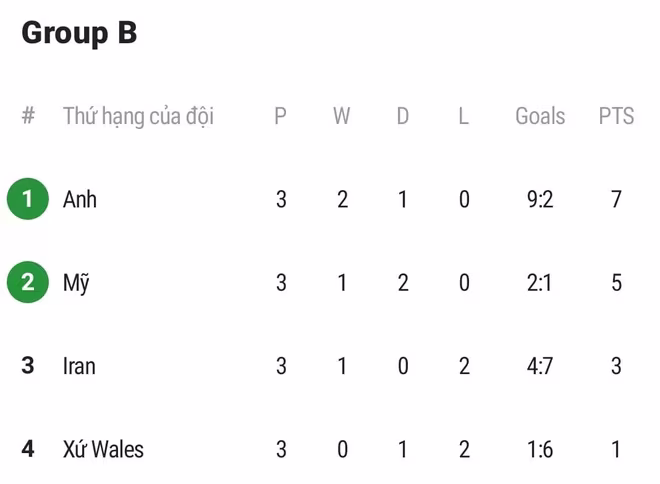This screenshot has height=484, width=660.
Task: Click Iran's 4:7 goals value
Action: tap(540, 366)
